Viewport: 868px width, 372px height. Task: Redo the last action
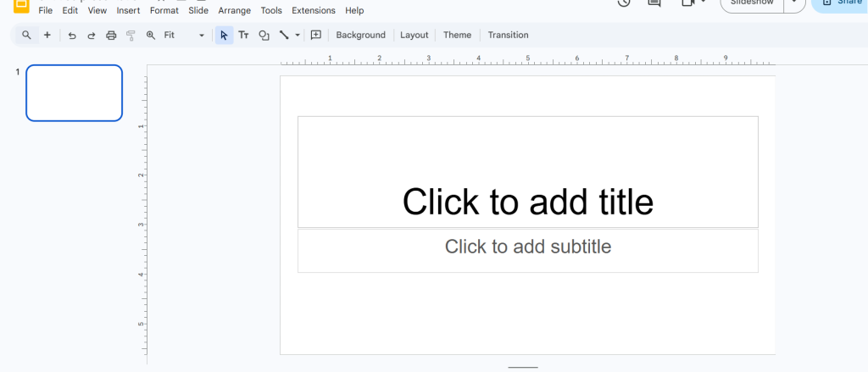click(x=92, y=36)
